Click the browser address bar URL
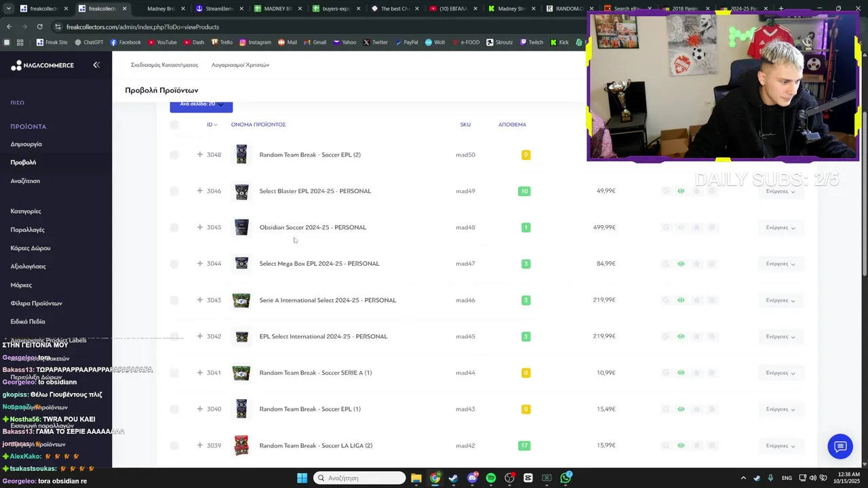The width and height of the screenshot is (868, 488). [142, 26]
